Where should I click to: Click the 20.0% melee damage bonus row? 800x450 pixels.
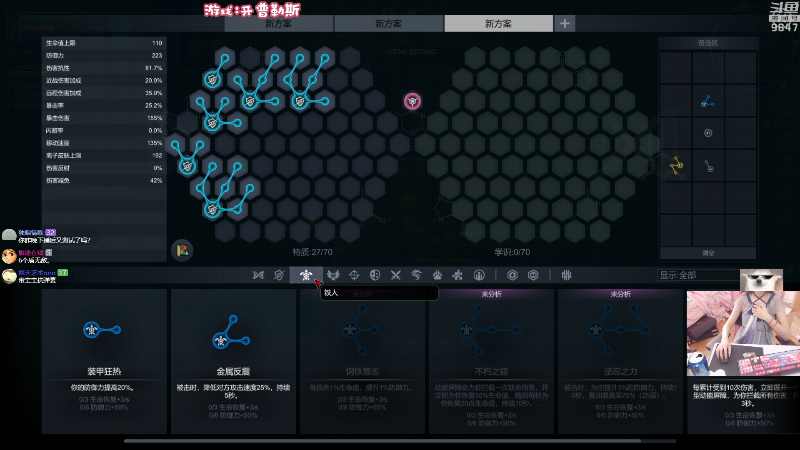(x=104, y=81)
